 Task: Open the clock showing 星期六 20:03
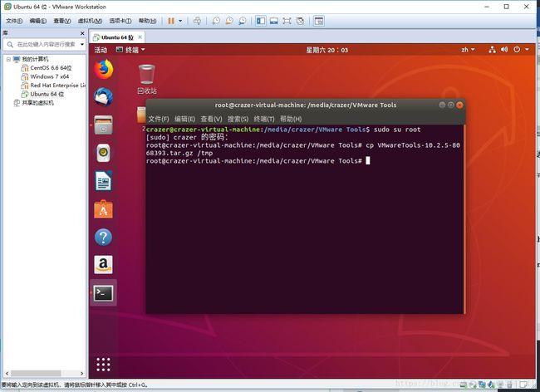(326, 51)
